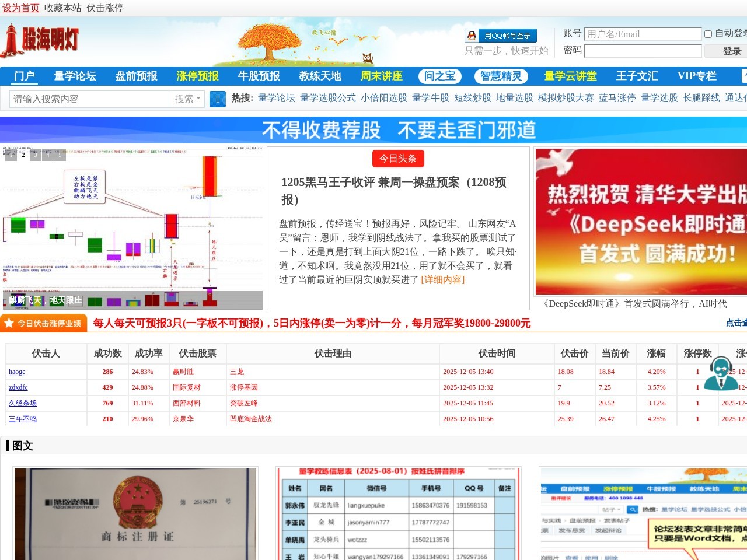
Task: Open the 详细内容 article link
Action: [442, 280]
